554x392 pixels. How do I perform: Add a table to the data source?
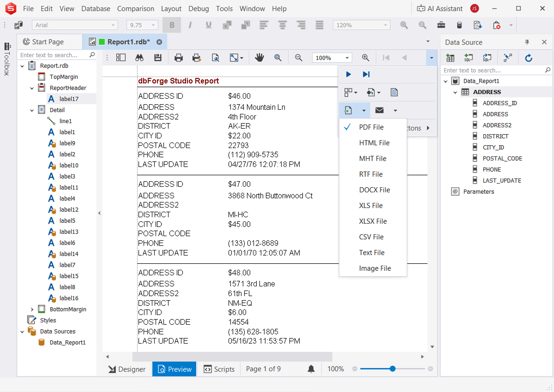[450, 58]
